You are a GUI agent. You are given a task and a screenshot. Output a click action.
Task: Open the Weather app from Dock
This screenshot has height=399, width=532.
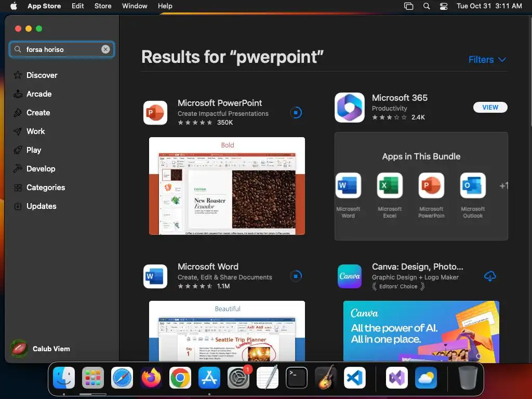(x=426, y=378)
